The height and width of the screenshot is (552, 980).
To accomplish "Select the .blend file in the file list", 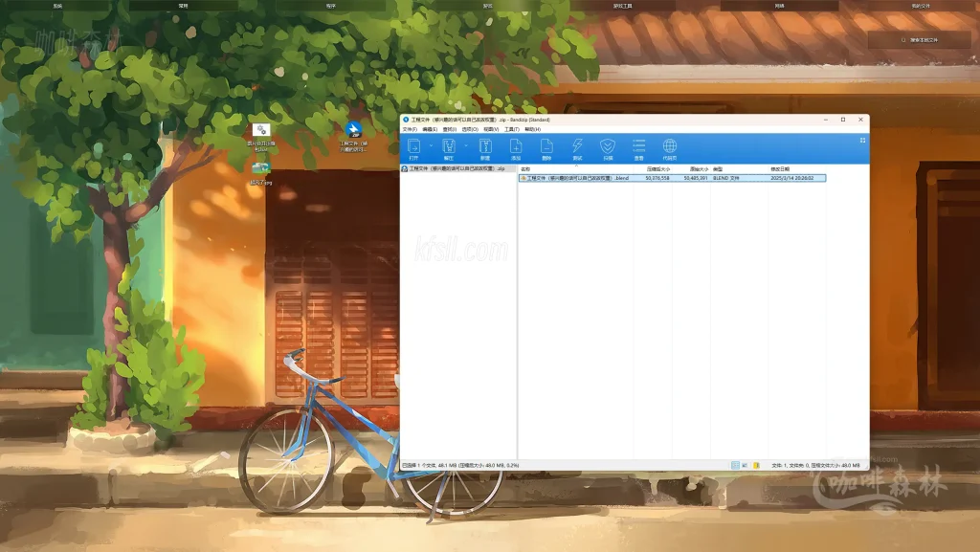I will 574,178.
